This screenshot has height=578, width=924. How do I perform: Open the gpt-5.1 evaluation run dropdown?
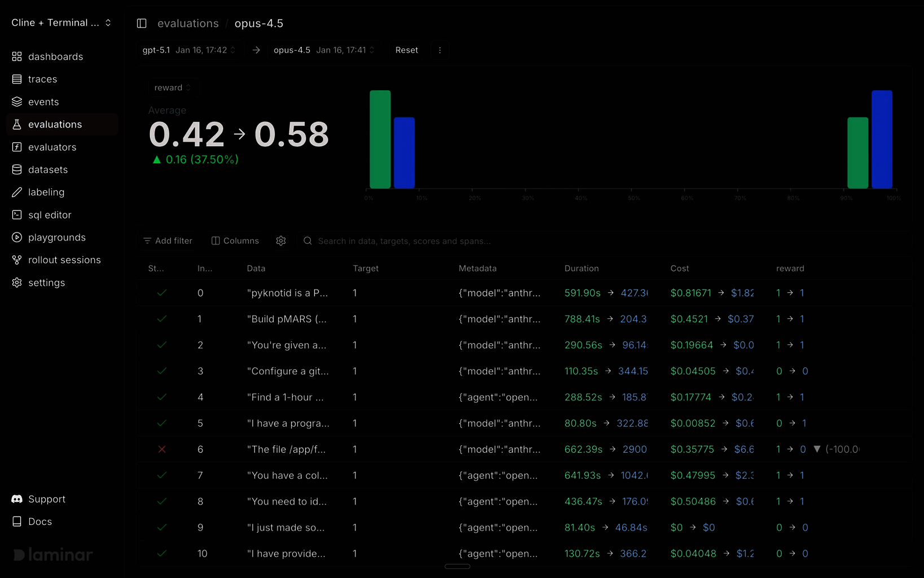coord(188,50)
